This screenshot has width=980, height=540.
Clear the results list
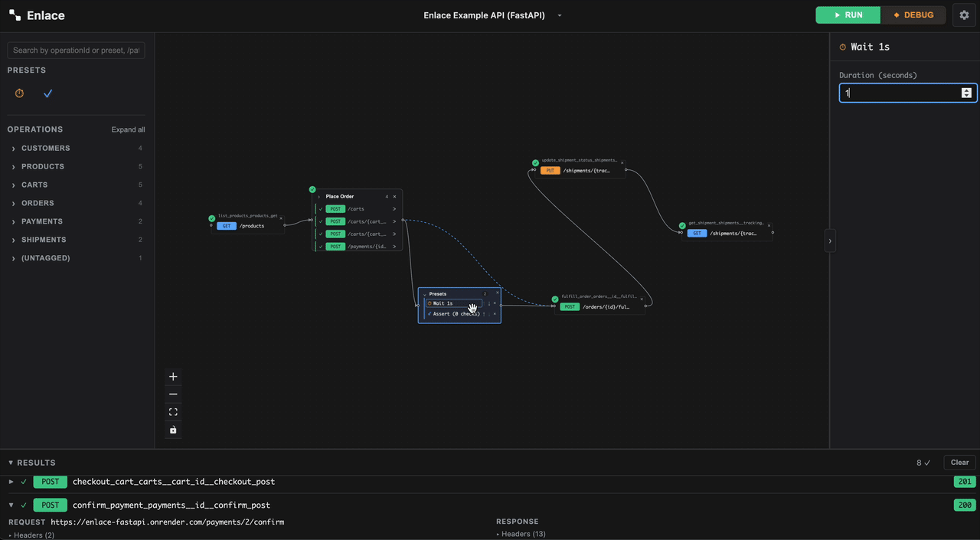pyautogui.click(x=960, y=463)
